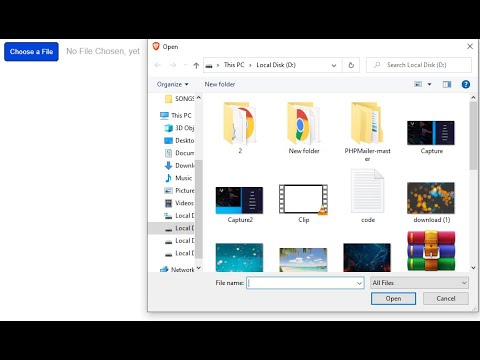Select SONGS folder in navigation tree
Image resolution: width=480 pixels, height=360 pixels.
tap(179, 99)
